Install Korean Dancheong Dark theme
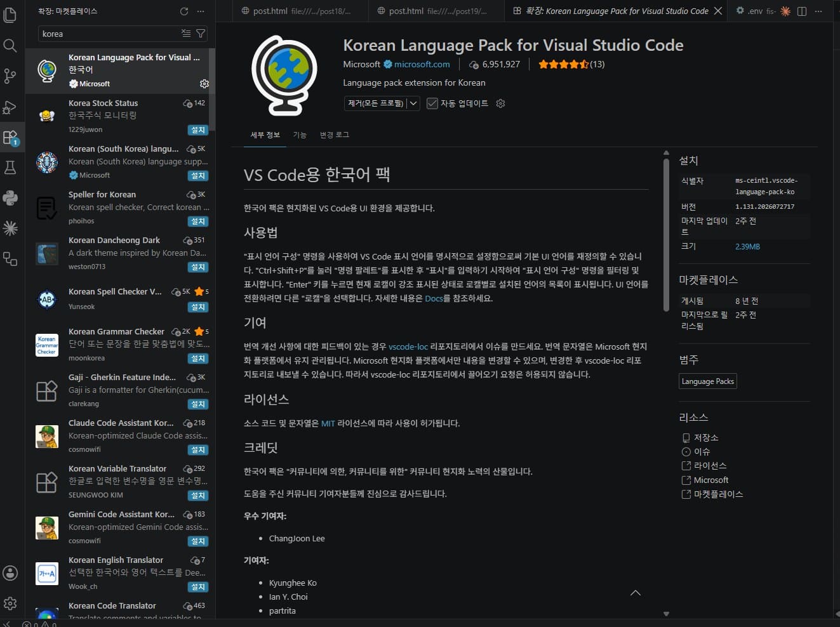Viewport: 840px width, 627px height. click(x=198, y=267)
